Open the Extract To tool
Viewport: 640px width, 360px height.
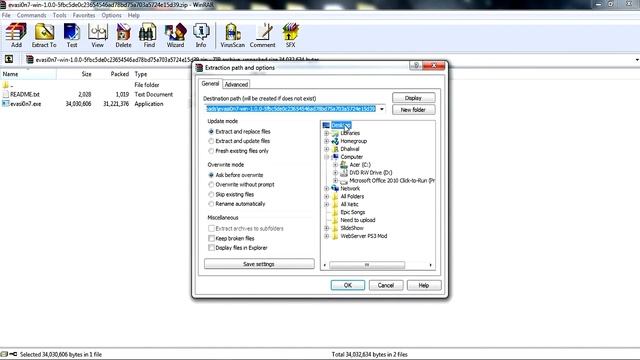pyautogui.click(x=44, y=35)
